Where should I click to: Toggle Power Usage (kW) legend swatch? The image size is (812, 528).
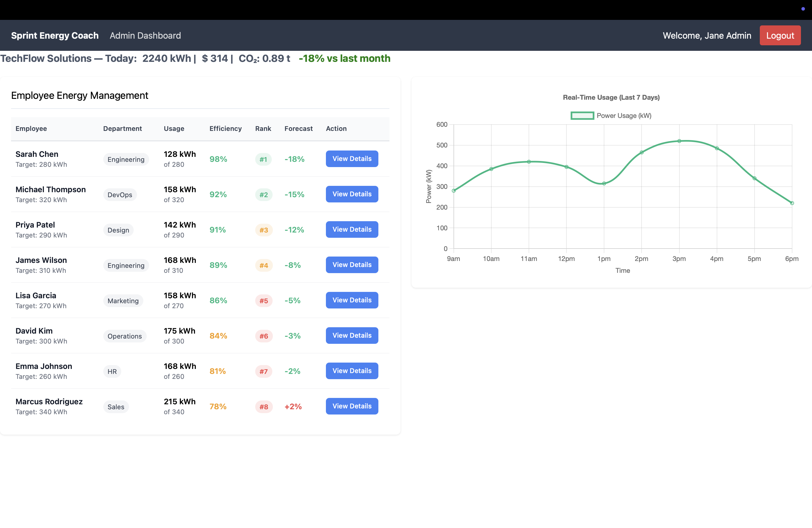click(582, 116)
